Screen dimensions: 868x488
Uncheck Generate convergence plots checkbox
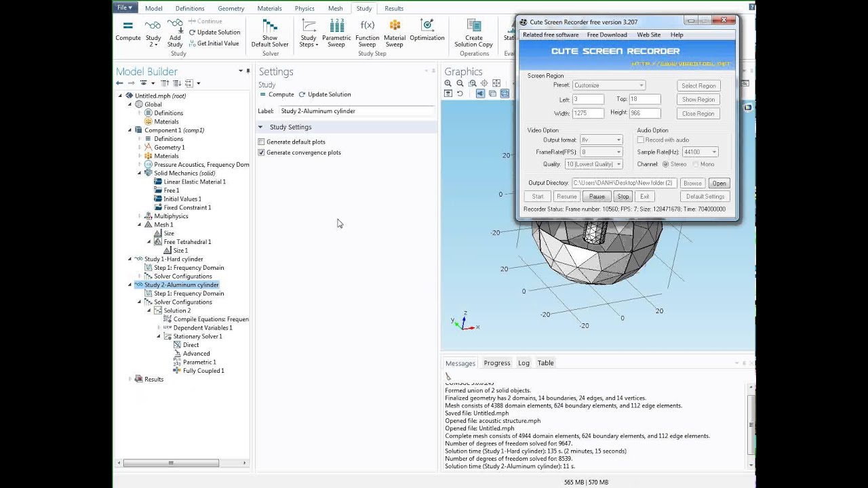[x=261, y=152]
